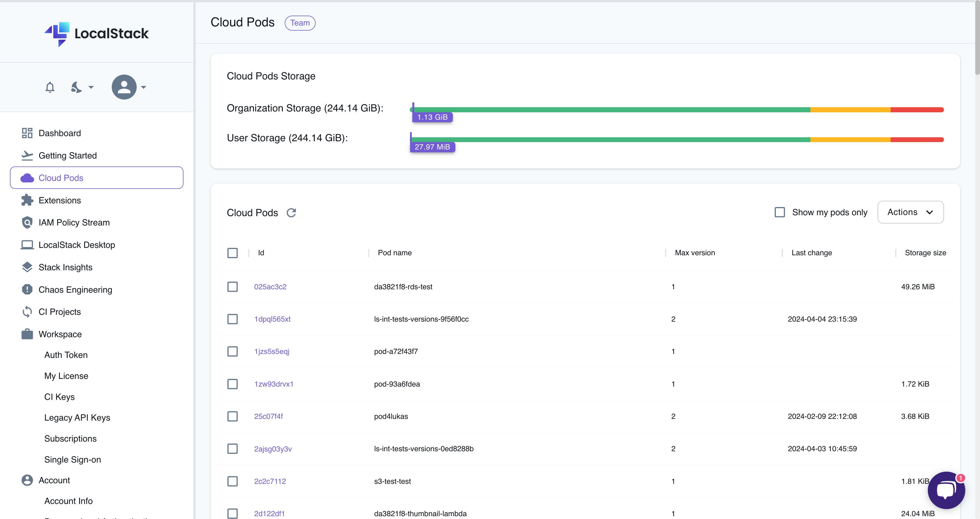Enable Show my pods only

(780, 212)
